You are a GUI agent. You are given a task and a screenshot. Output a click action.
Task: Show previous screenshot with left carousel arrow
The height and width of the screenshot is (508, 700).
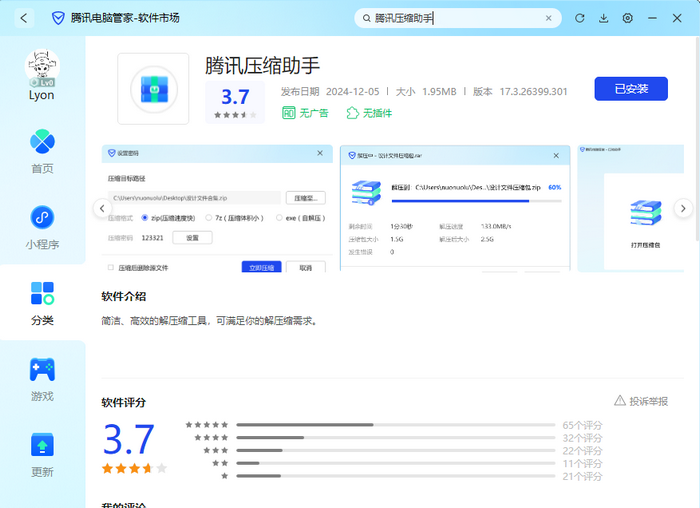point(101,208)
